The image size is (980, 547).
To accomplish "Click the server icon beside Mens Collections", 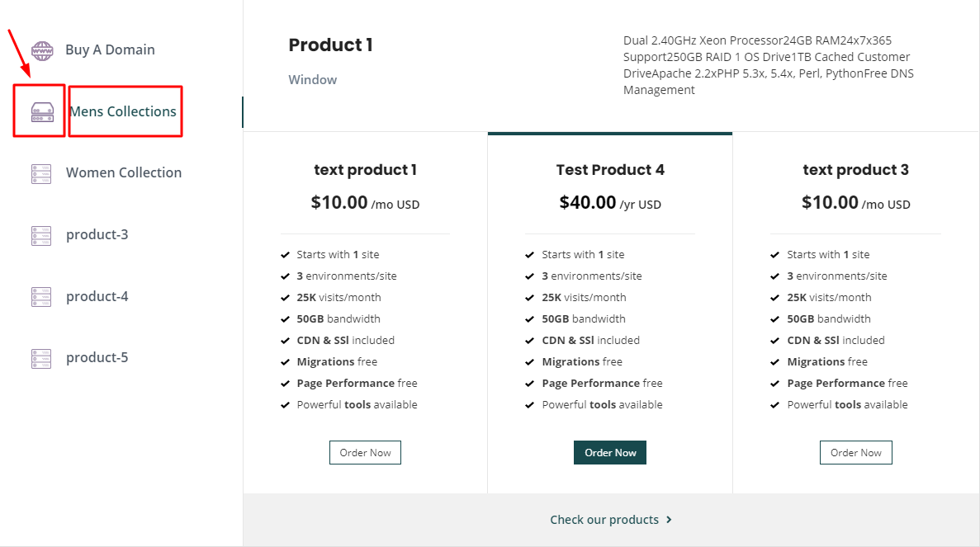I will pyautogui.click(x=41, y=111).
